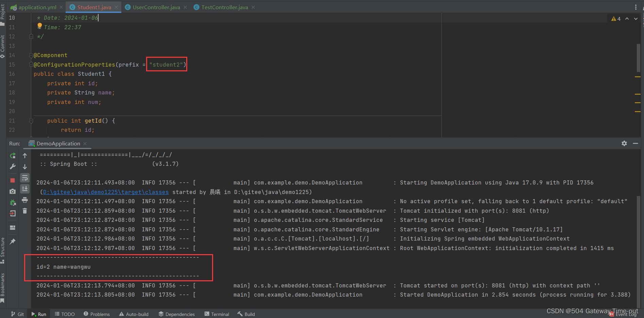Close the application.yml tab

click(61, 7)
